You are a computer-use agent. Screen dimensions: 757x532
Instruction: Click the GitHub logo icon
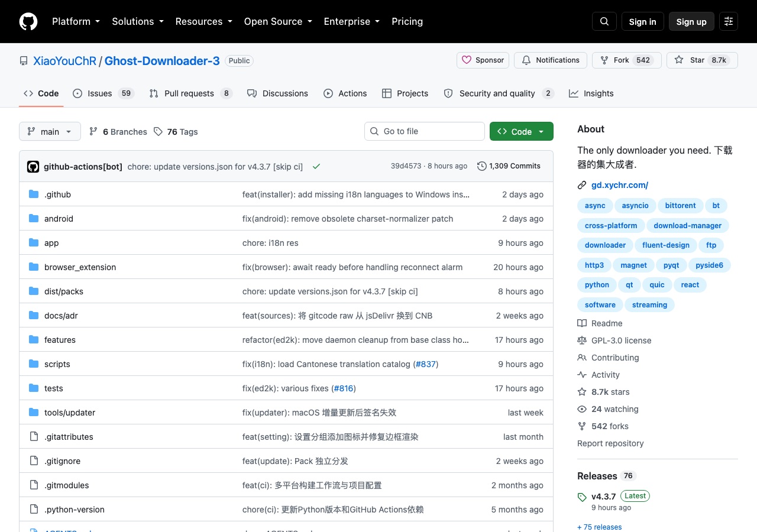[28, 21]
